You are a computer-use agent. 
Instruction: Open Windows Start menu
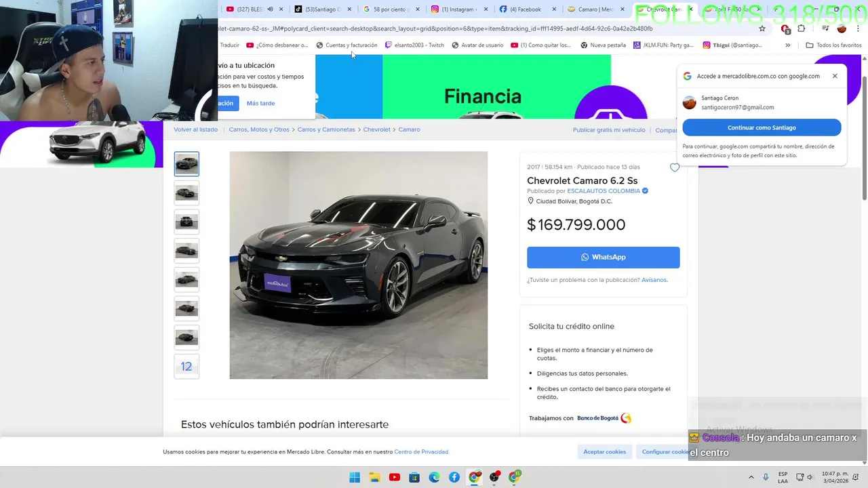pyautogui.click(x=355, y=477)
